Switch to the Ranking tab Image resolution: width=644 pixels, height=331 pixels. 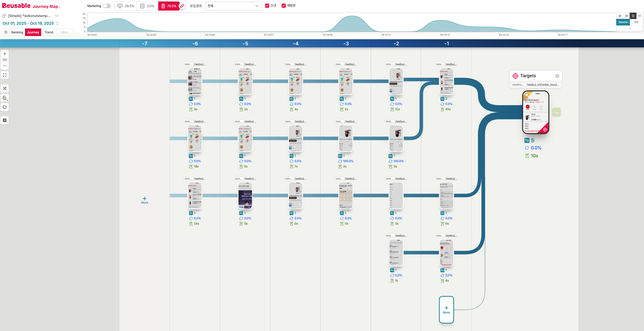[x=17, y=32]
